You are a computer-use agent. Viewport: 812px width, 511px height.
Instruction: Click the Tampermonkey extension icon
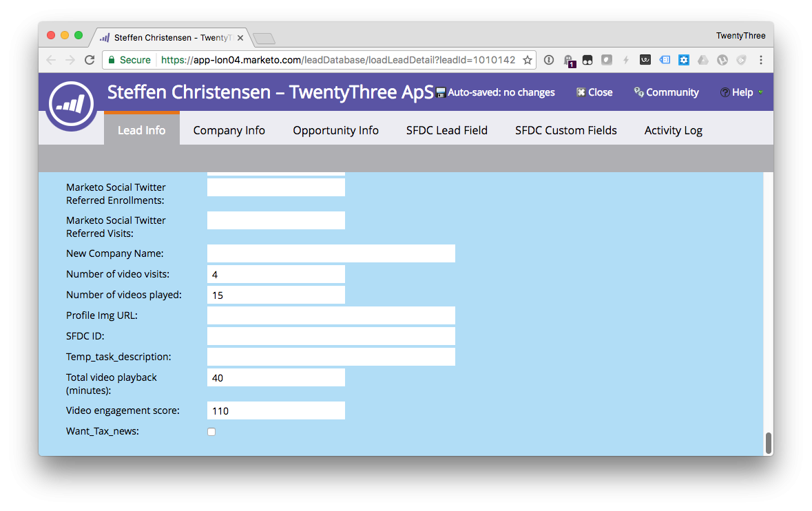(x=587, y=60)
